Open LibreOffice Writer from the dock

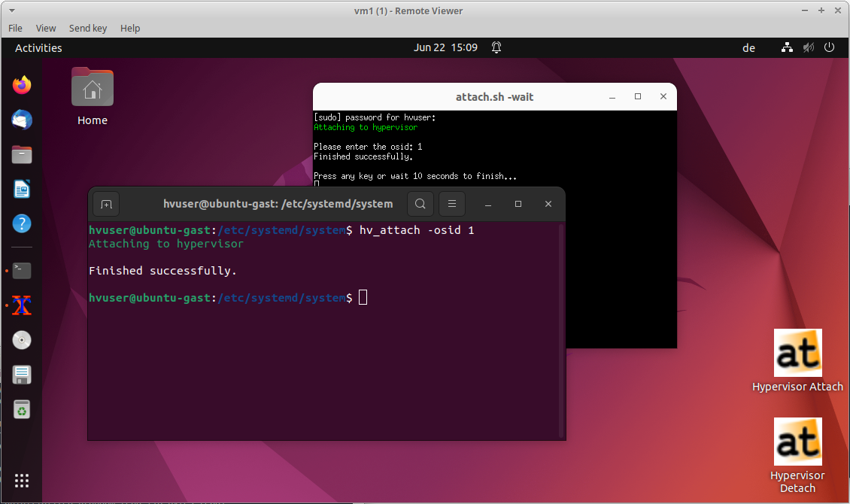(x=22, y=189)
